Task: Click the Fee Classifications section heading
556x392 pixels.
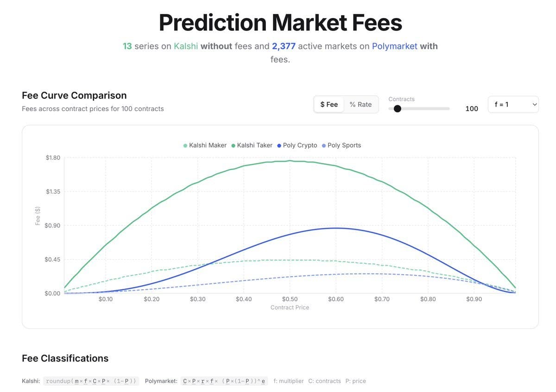Action: tap(65, 358)
